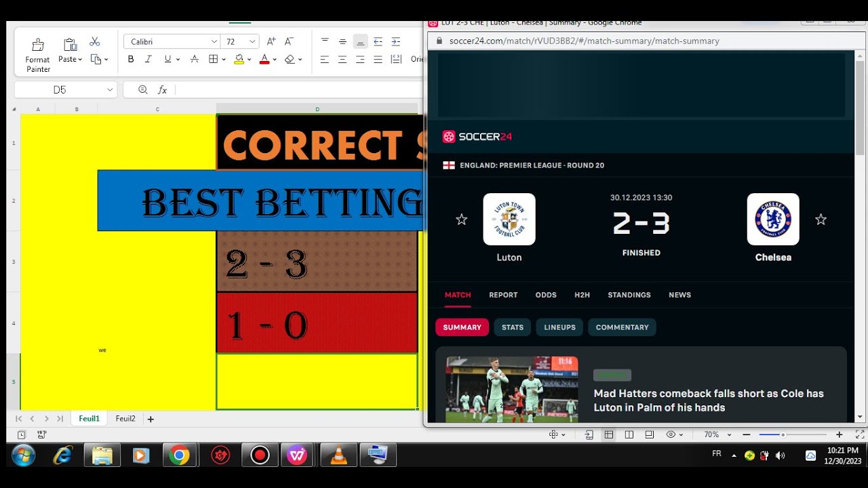The image size is (868, 488).
Task: Click the spreadsheet zoom slider handle
Action: tap(783, 434)
